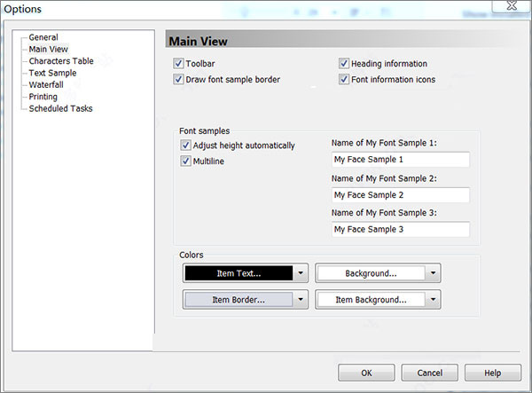Expand the Item Border dropdown arrow
532x393 pixels.
(301, 299)
